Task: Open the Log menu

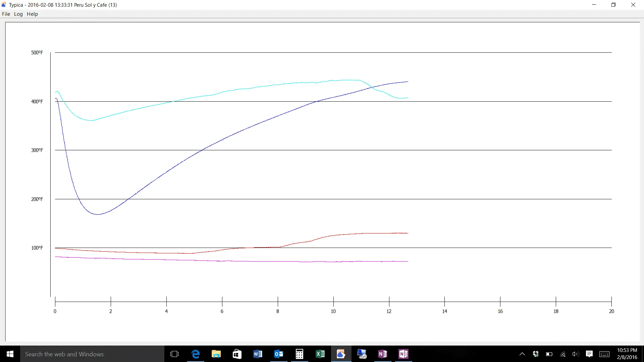Action: pyautogui.click(x=18, y=14)
